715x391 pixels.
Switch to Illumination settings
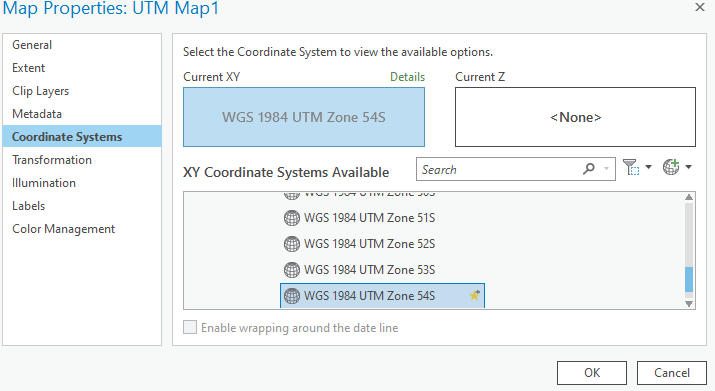pos(82,182)
